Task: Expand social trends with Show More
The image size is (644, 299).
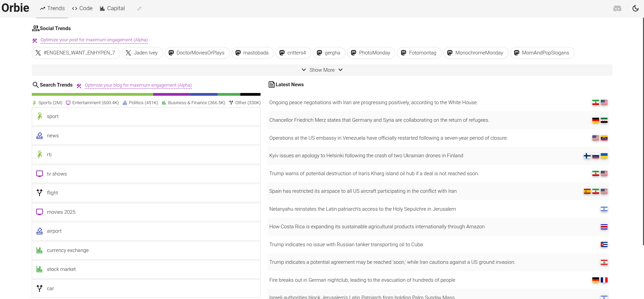Action: (322, 70)
